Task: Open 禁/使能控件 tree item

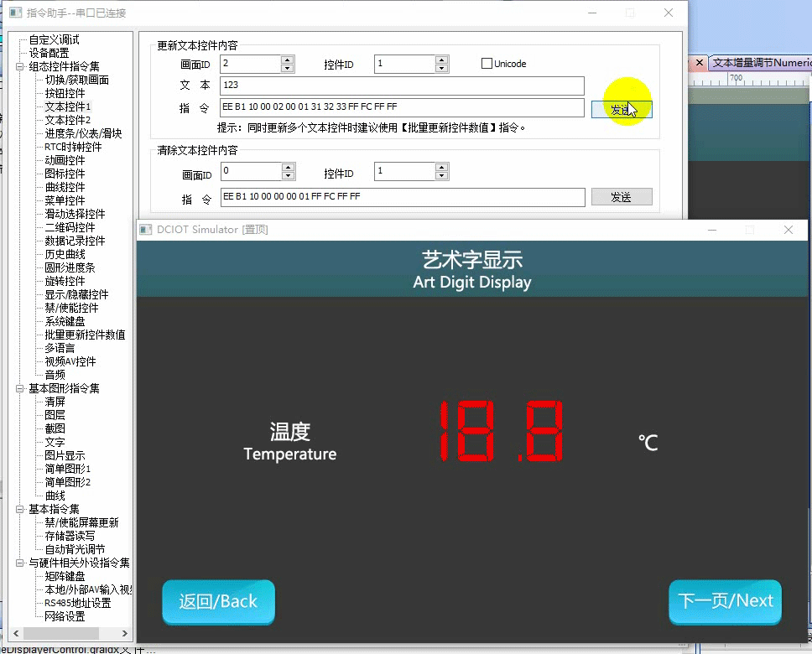Action: click(71, 308)
